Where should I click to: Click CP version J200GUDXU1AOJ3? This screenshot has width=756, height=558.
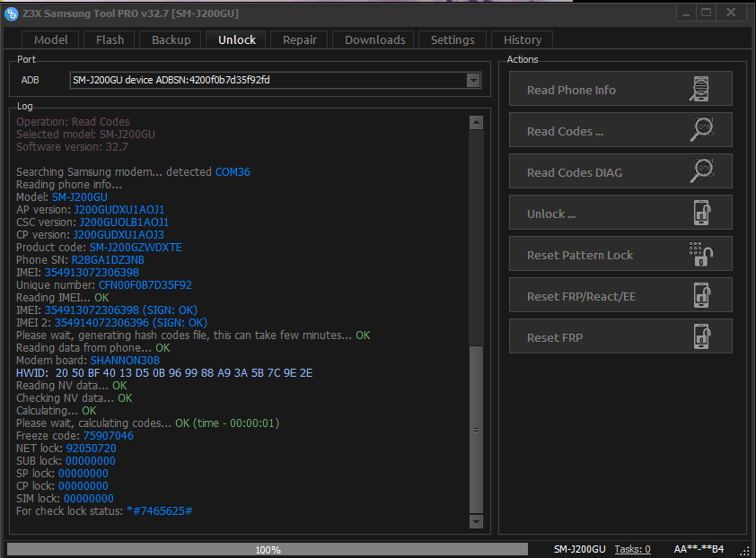[119, 235]
